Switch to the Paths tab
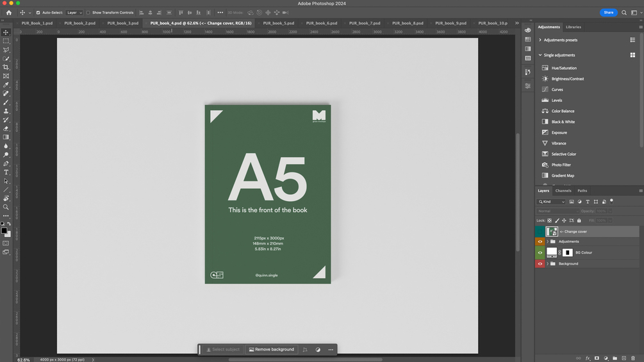This screenshot has width=644, height=362. pos(582,191)
